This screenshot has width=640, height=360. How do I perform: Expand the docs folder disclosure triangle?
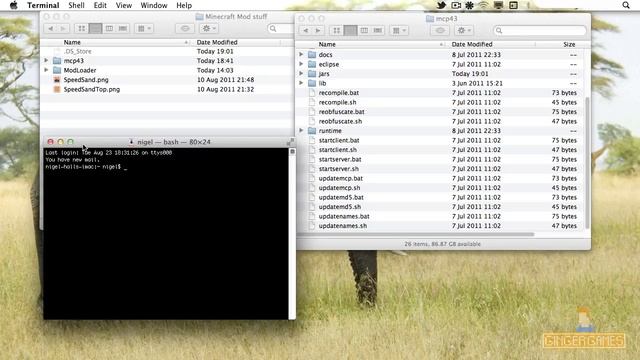[x=301, y=54]
